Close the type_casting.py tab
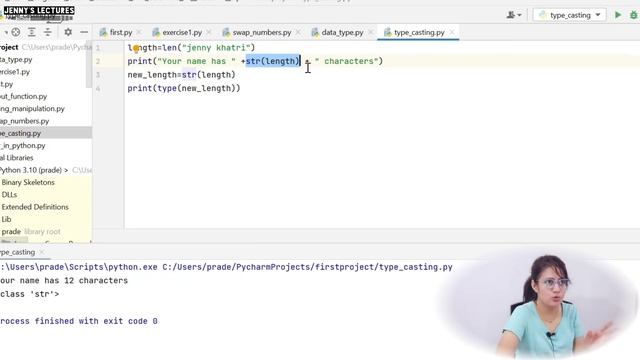Viewport: 640px width, 360px height. point(452,32)
